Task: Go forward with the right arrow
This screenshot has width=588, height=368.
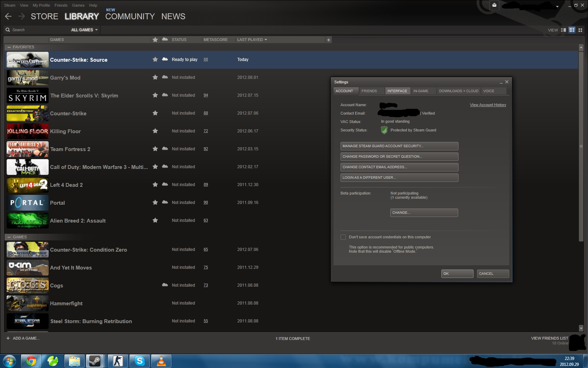Action: click(x=22, y=16)
